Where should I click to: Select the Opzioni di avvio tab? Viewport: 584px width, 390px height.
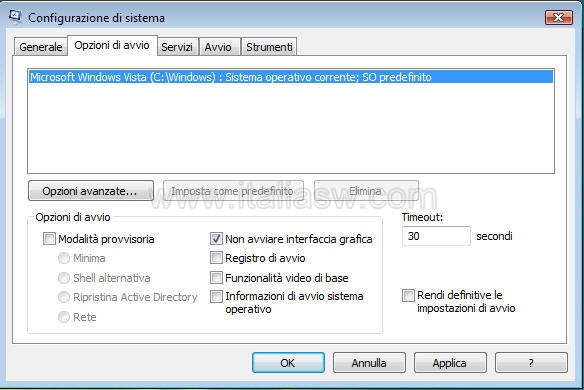click(112, 45)
